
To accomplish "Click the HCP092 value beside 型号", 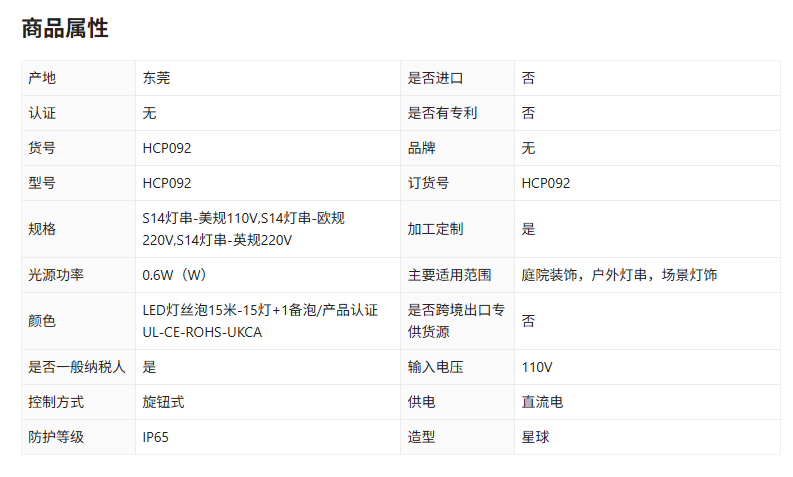I will tap(166, 183).
